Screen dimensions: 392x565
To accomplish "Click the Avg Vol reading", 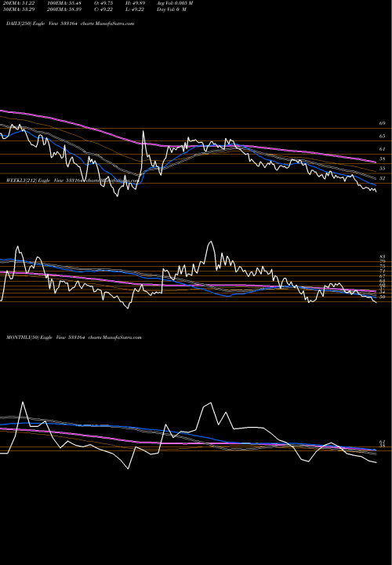I will 175,3.
